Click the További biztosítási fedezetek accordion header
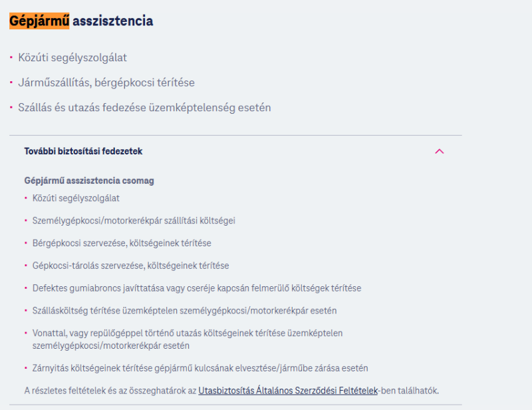 click(235, 151)
